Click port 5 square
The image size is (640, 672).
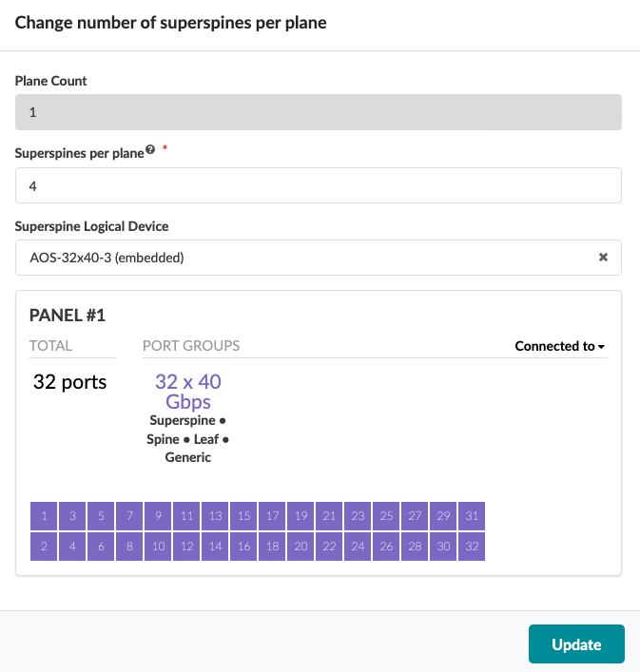click(x=101, y=516)
